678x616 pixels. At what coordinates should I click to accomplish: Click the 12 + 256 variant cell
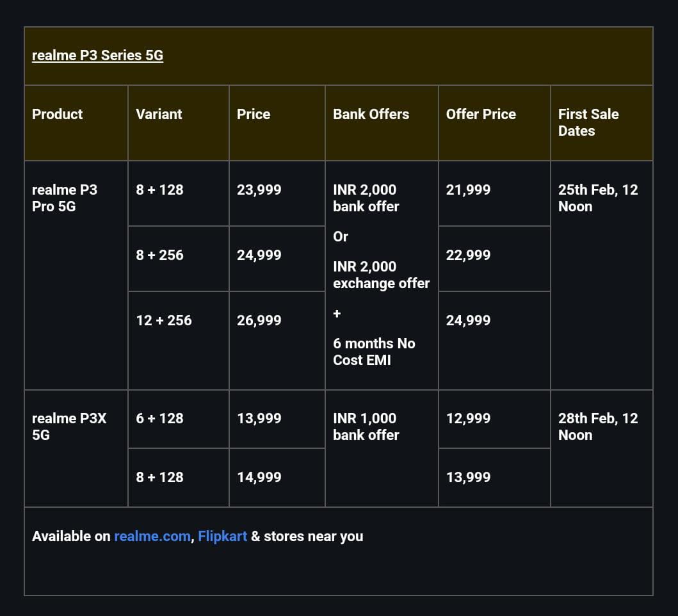point(164,320)
